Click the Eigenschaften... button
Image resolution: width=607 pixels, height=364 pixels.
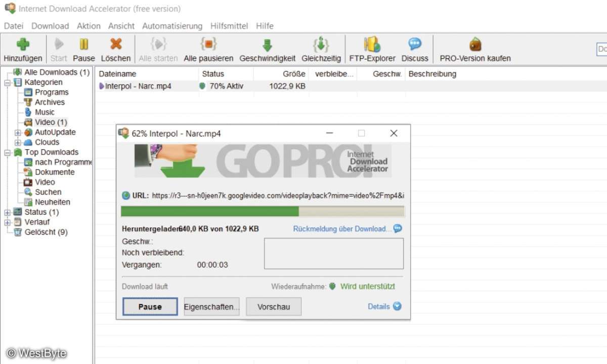211,306
